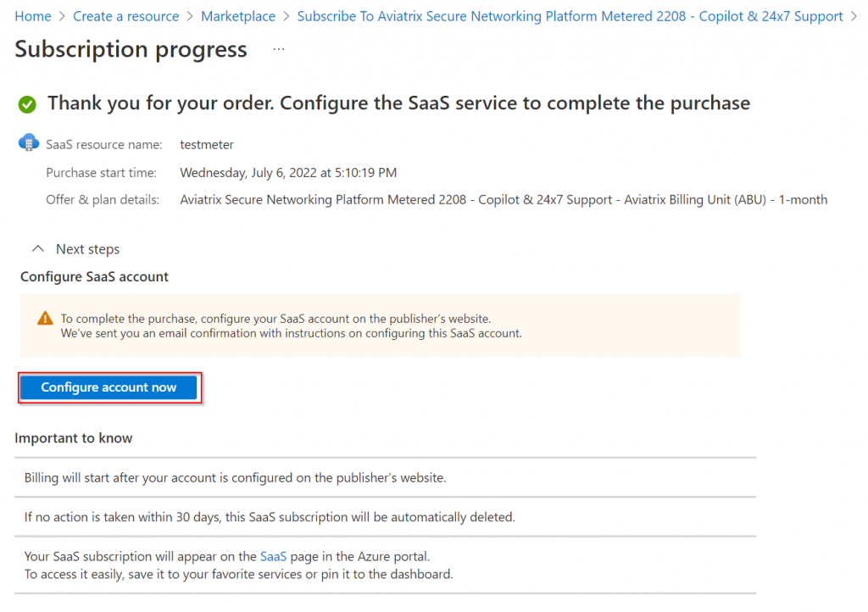Click the orange warning triangle icon
Image resolution: width=868 pixels, height=612 pixels.
point(46,319)
